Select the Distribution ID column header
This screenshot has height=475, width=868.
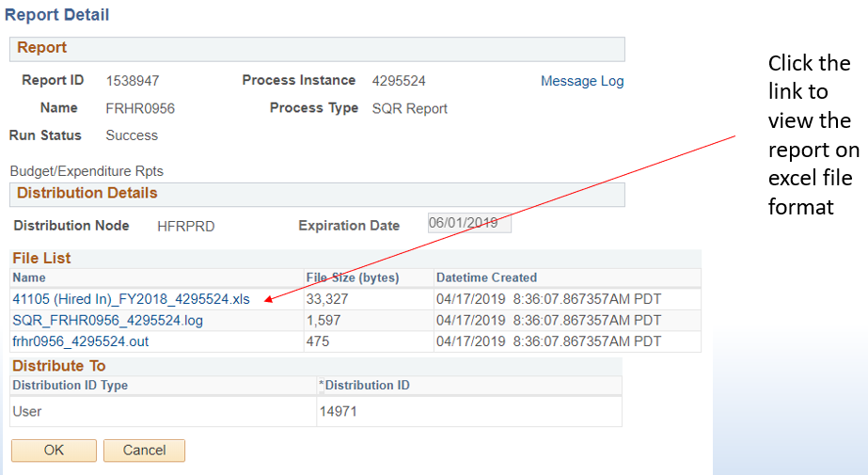pyautogui.click(x=365, y=386)
